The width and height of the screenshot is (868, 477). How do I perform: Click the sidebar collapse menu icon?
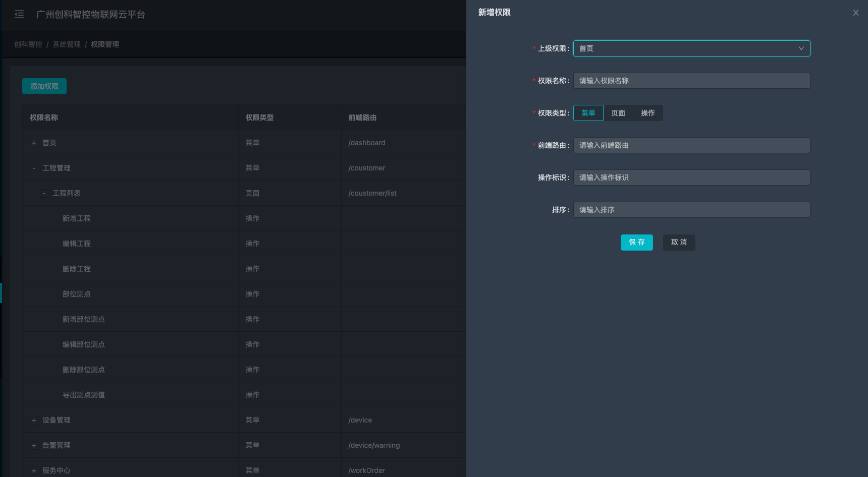[x=19, y=14]
